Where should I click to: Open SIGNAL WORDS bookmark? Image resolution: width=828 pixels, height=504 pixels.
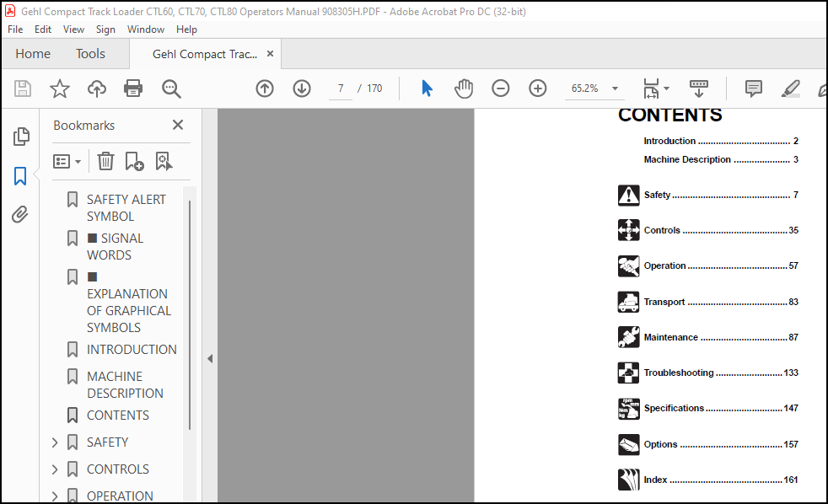click(116, 246)
